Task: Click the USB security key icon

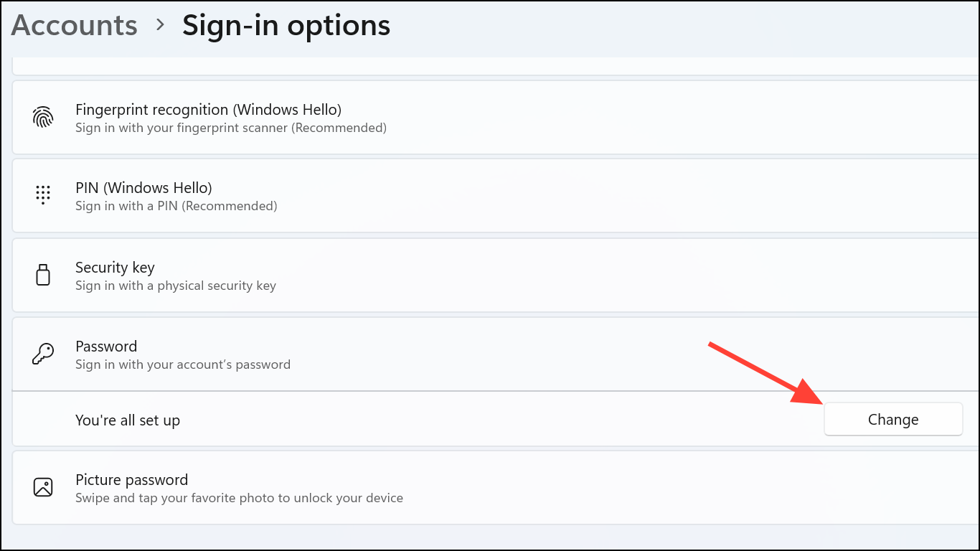Action: coord(43,275)
